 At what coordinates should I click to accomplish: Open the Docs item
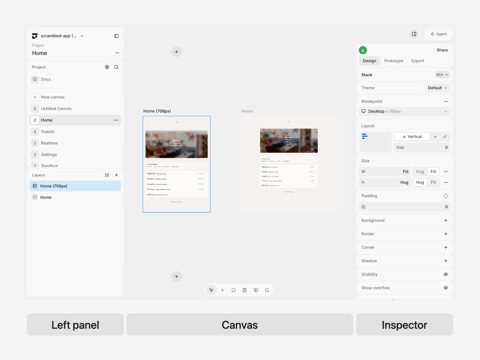tap(75, 79)
